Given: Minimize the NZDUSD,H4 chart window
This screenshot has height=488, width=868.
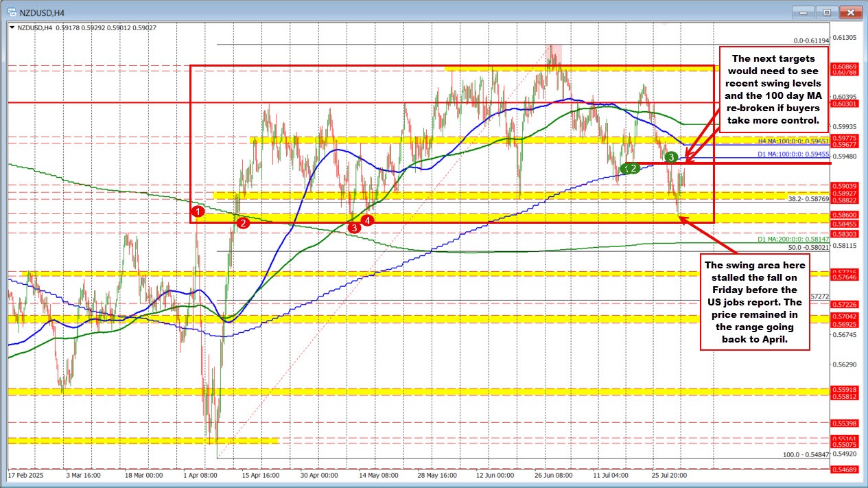Looking at the screenshot, I should coord(803,12).
